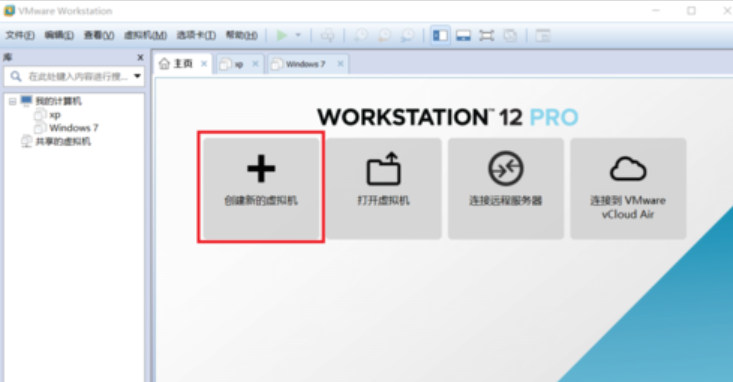Toggle the show library sidebar icon
Viewport: 733px width, 382px height.
440,36
